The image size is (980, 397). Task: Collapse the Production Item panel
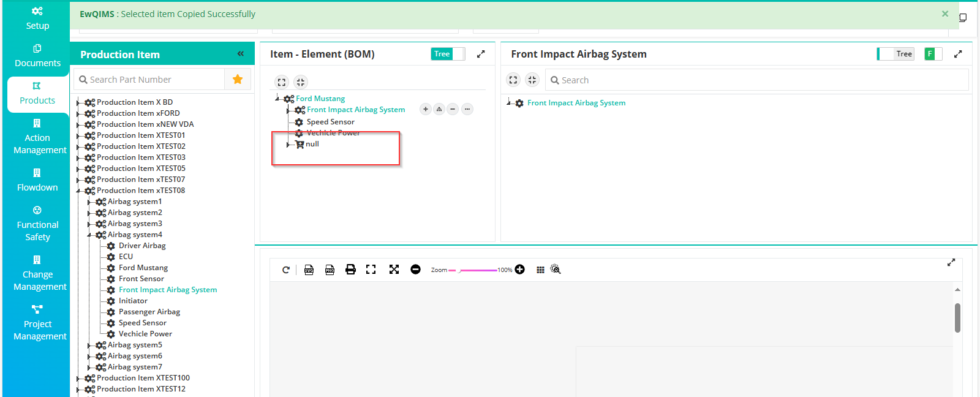[x=241, y=54]
